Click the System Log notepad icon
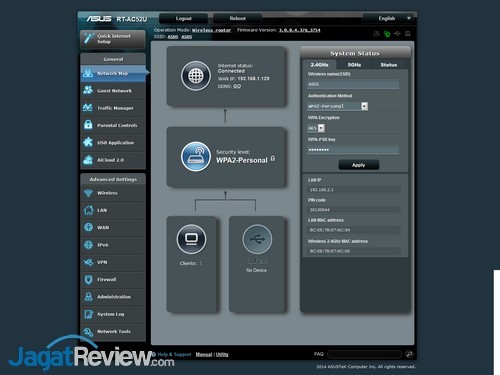The width and height of the screenshot is (500, 375). [88, 314]
